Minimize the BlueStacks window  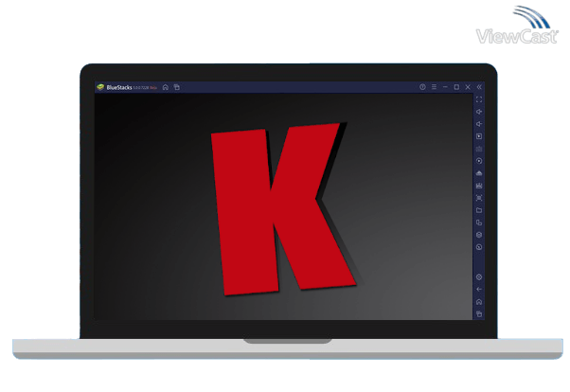coord(445,87)
